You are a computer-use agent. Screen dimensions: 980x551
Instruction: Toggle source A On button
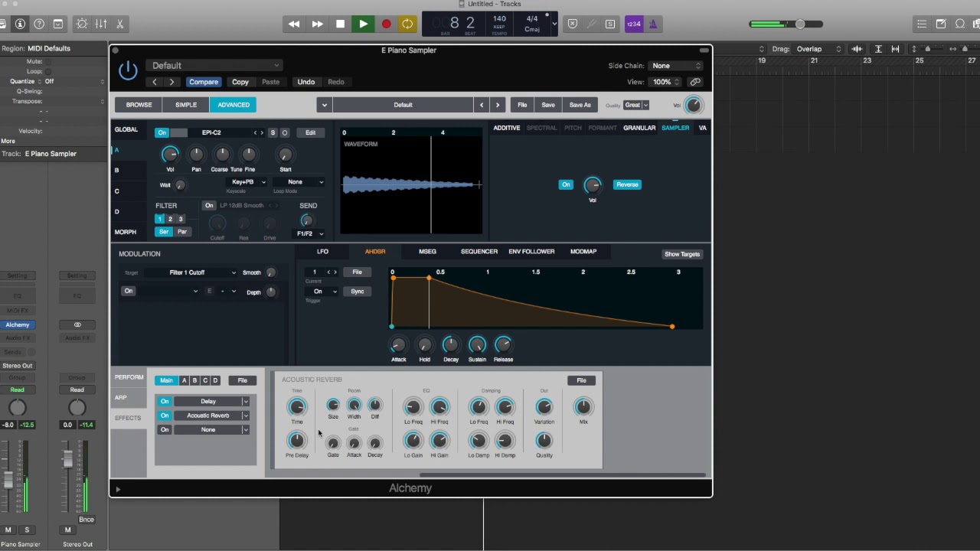pos(162,133)
